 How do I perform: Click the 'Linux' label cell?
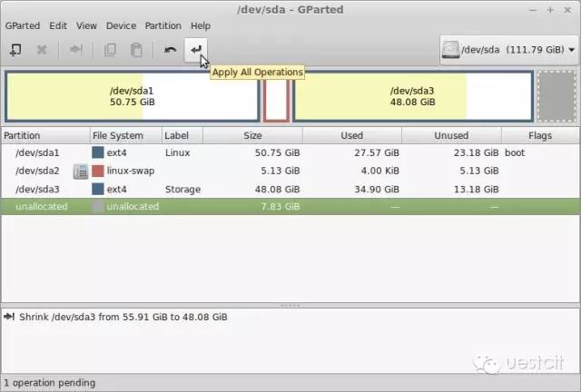tap(178, 152)
